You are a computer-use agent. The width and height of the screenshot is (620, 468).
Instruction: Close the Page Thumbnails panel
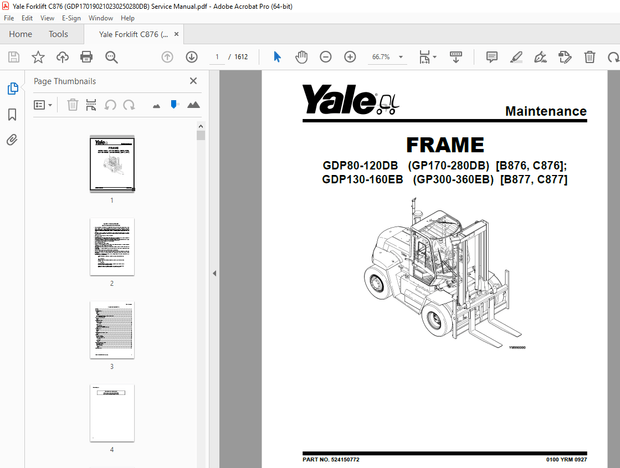(x=193, y=81)
